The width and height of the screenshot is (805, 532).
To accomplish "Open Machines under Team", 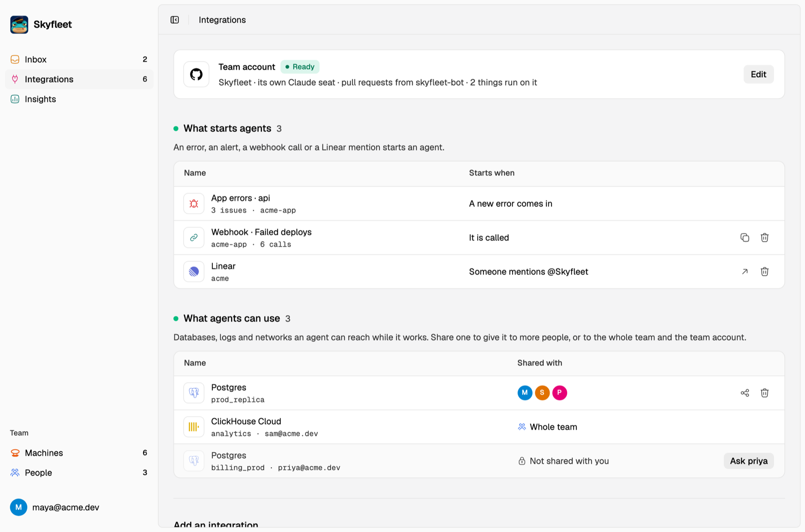I will 79,453.
